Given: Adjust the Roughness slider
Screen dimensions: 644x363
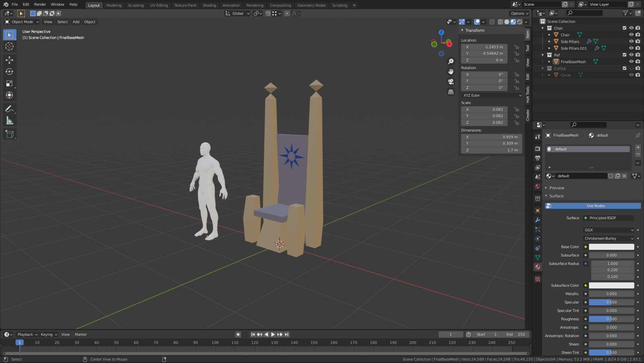Looking at the screenshot, I should [611, 319].
